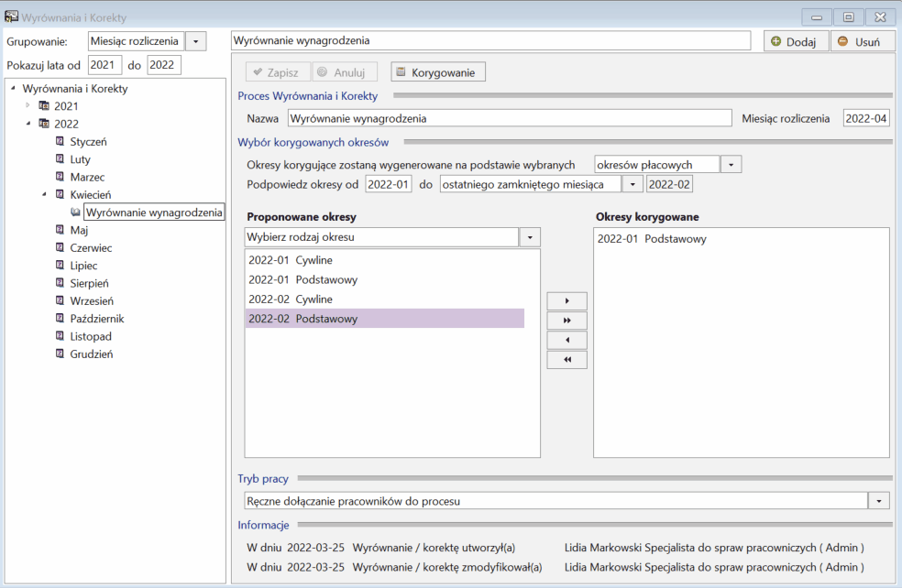Remove selected period with single left arrow

click(566, 340)
